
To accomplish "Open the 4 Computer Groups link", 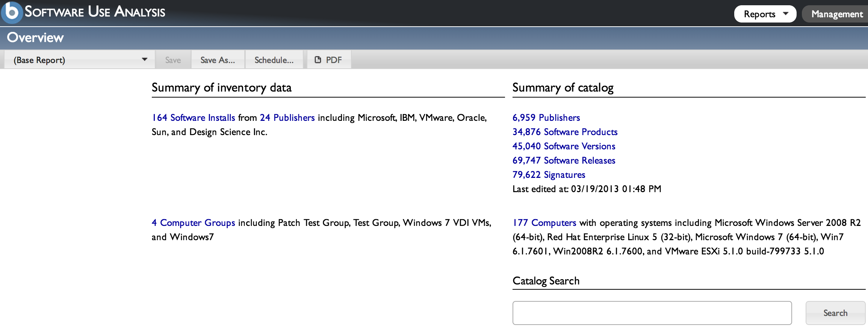I will point(194,223).
